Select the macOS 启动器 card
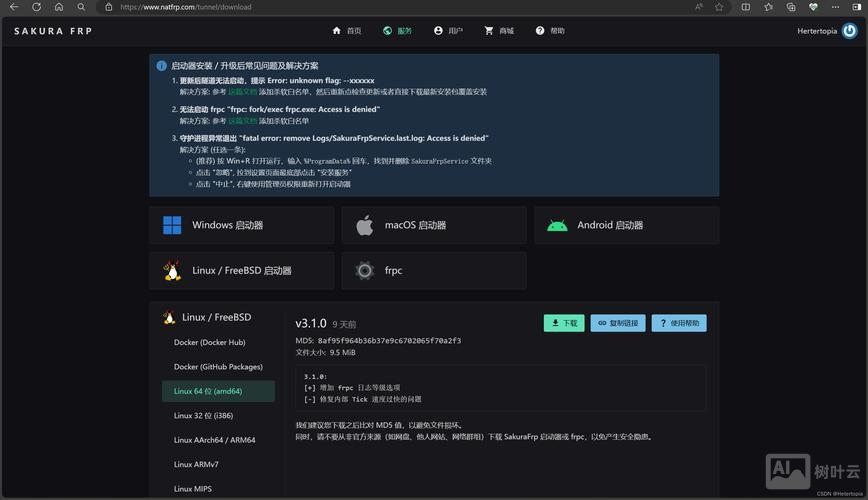The image size is (868, 500). (x=434, y=225)
